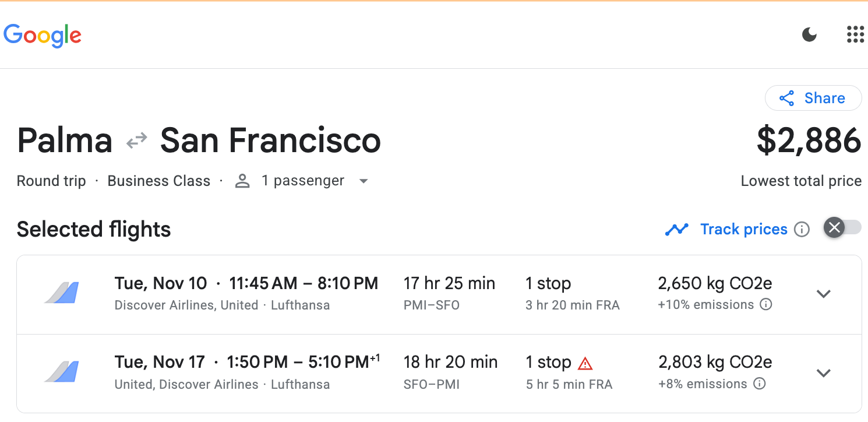
Task: Click the round-trip swap arrows icon
Action: click(137, 140)
